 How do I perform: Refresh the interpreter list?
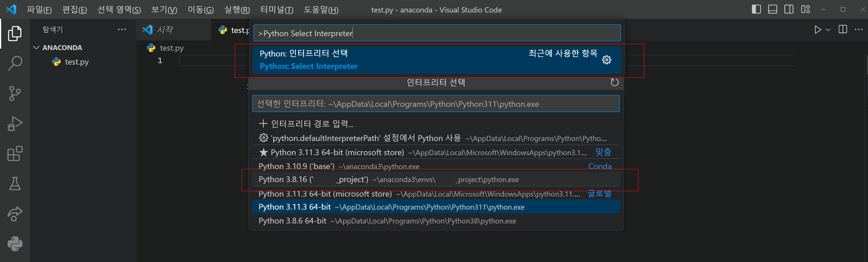[615, 82]
